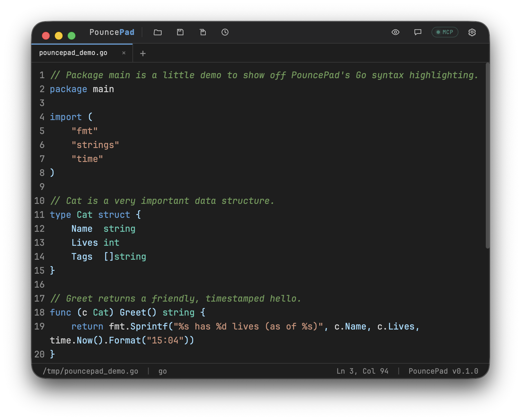Click the "fmt" import string
Image resolution: width=521 pixels, height=420 pixels.
(x=85, y=131)
